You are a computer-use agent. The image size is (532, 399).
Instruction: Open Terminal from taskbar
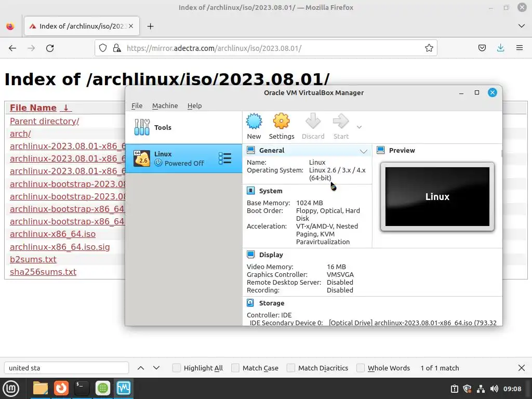tap(82, 388)
